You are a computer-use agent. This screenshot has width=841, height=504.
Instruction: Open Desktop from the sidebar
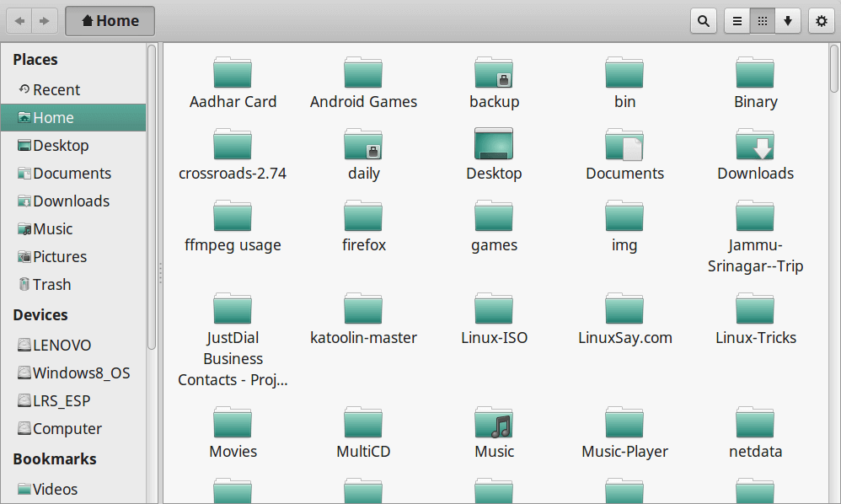click(x=73, y=145)
